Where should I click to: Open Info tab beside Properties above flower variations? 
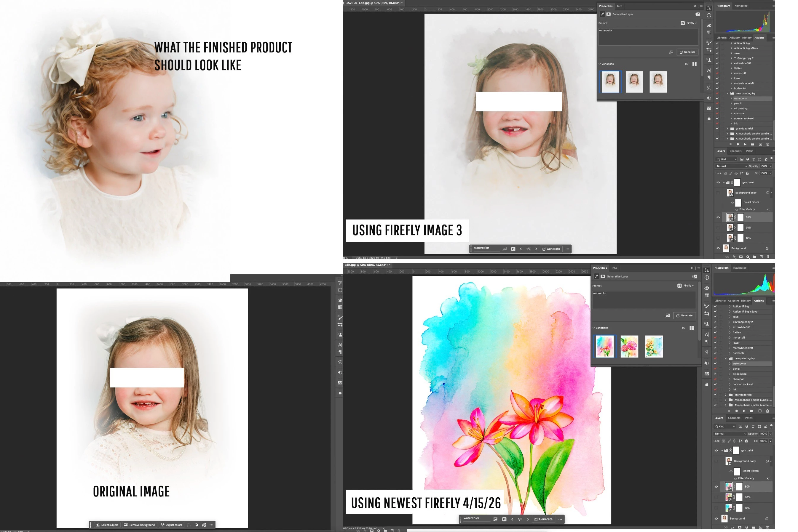click(x=614, y=268)
